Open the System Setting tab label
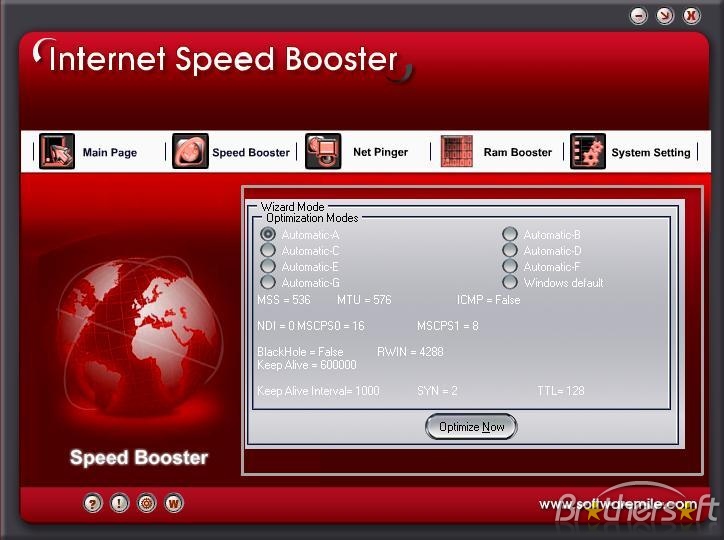724x540 pixels. tap(651, 152)
